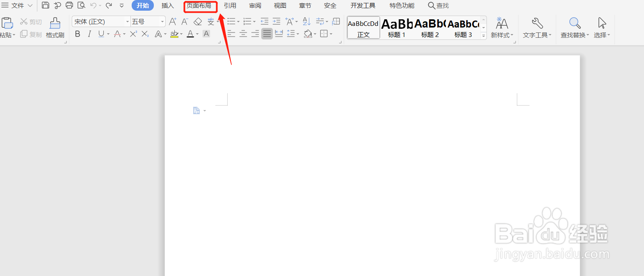Switch to the 开始 tab
This screenshot has height=276, width=644.
pos(143,5)
